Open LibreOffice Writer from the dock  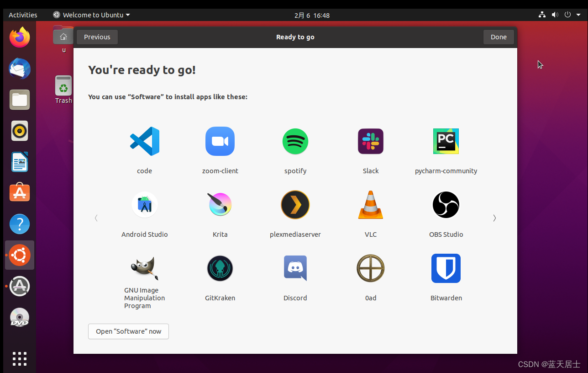pos(20,162)
